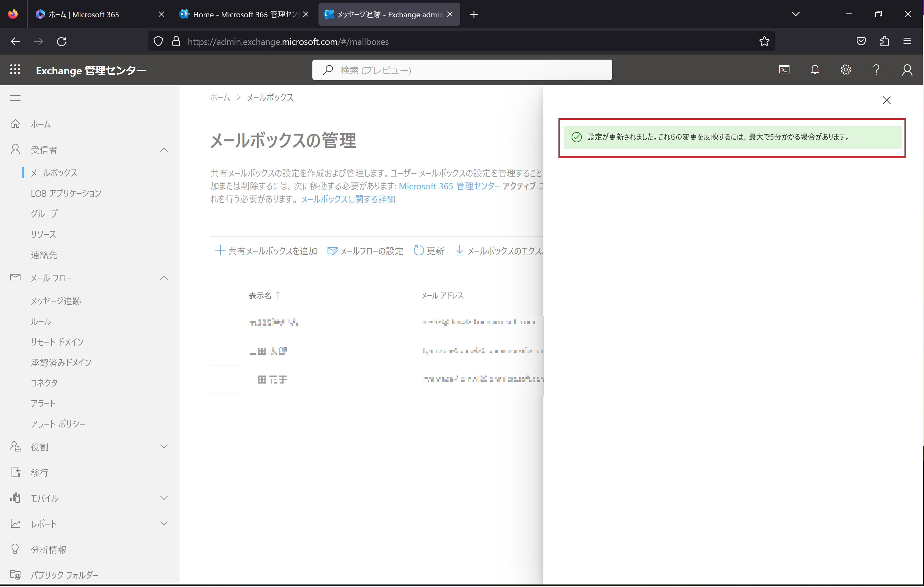Open the Firefox application menu
924x587 pixels.
907,41
